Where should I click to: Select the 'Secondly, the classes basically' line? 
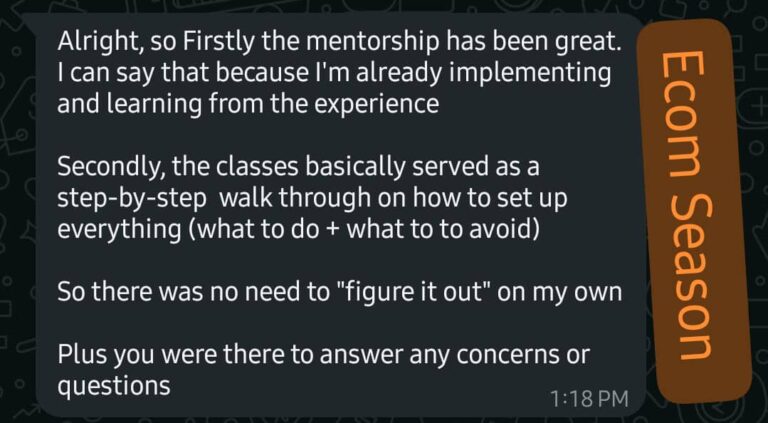point(298,167)
